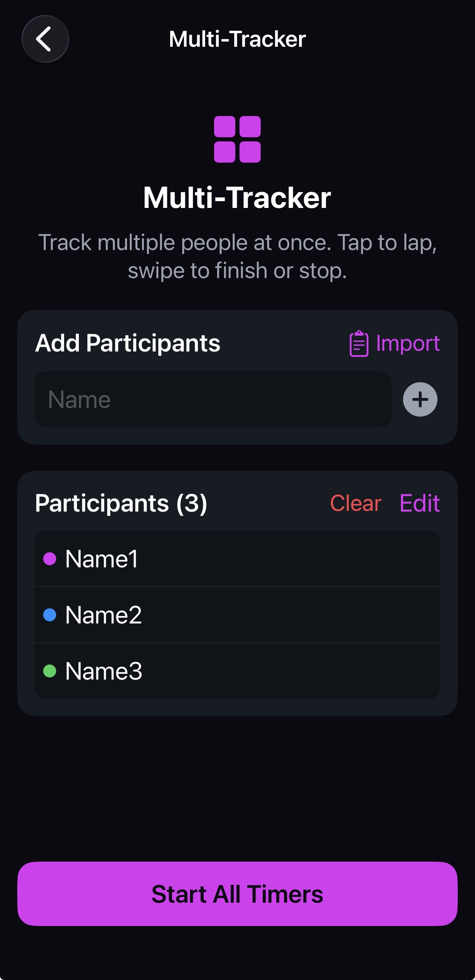The image size is (475, 980).
Task: Open Edit mode for participants
Action: click(x=419, y=503)
